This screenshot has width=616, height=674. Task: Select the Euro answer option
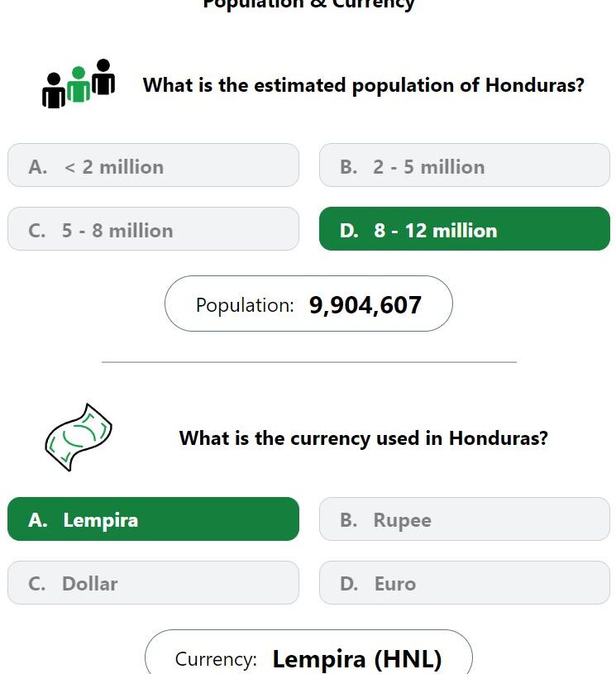click(465, 583)
